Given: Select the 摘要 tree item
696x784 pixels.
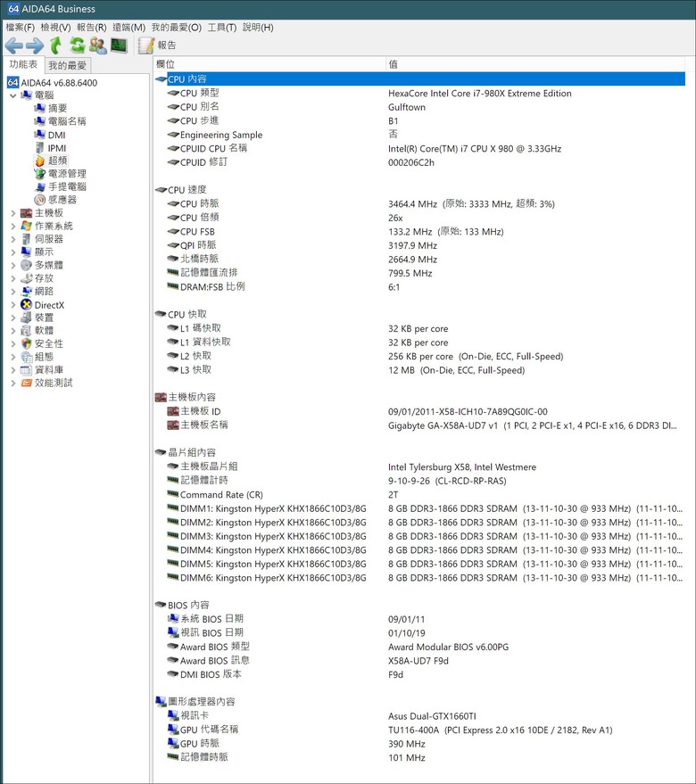Looking at the screenshot, I should click(x=51, y=108).
